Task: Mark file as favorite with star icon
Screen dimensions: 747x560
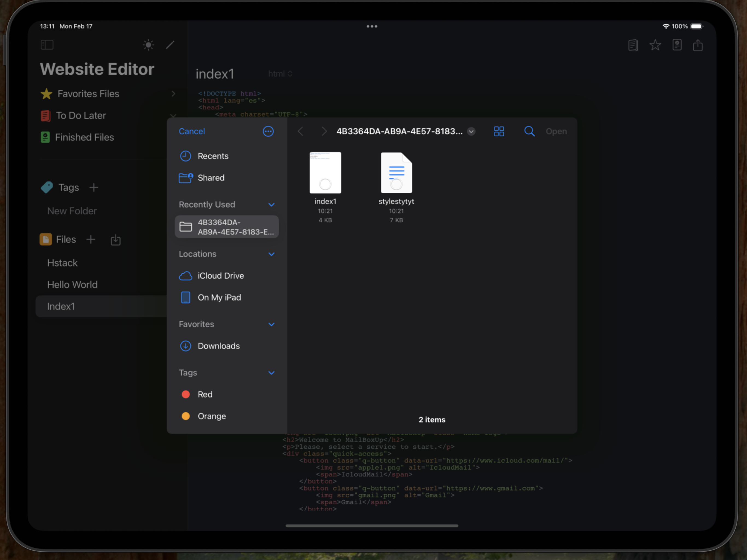Action: tap(655, 45)
